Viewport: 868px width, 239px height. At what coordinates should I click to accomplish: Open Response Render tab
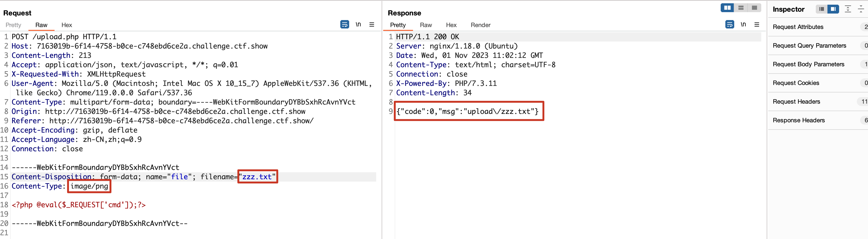click(481, 25)
